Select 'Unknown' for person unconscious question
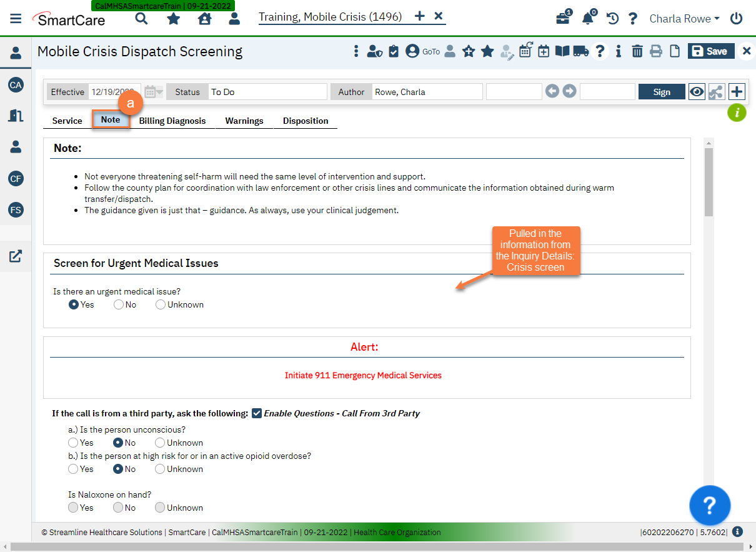 160,443
